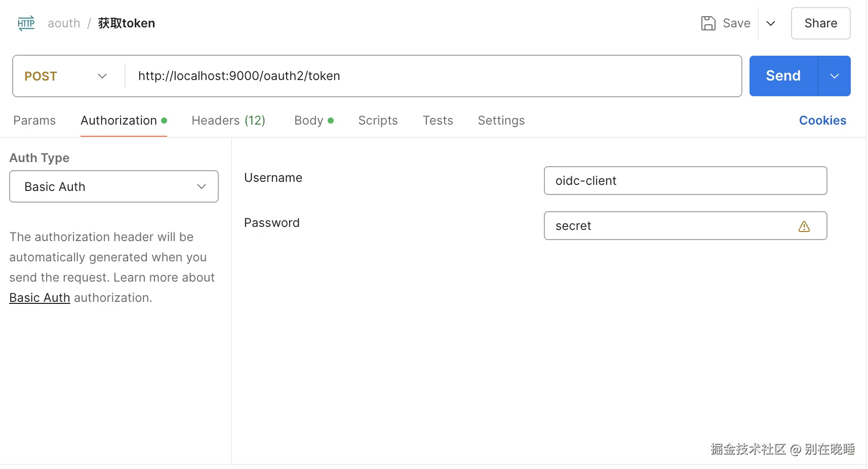Open the Scripts tab

point(378,121)
